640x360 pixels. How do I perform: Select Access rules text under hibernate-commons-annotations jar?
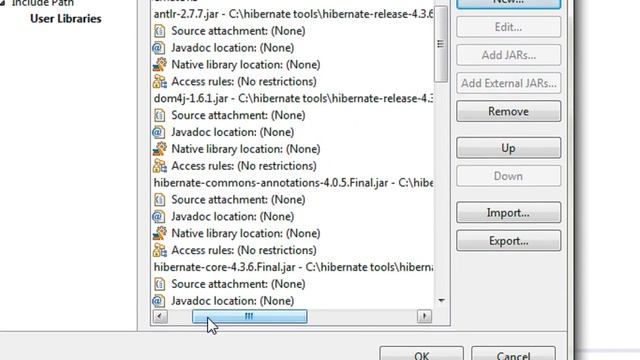click(x=244, y=251)
